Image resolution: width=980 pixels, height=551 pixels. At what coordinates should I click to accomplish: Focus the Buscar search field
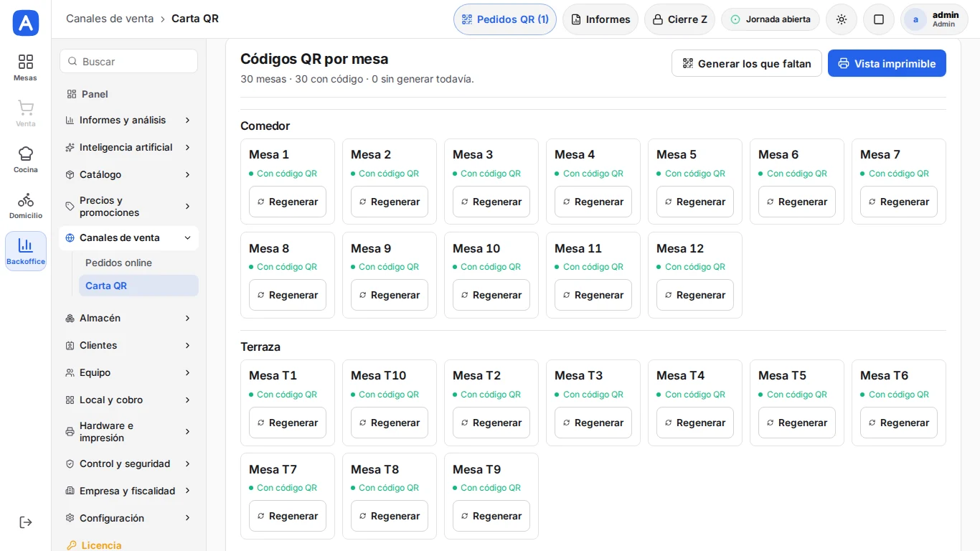[x=128, y=62]
